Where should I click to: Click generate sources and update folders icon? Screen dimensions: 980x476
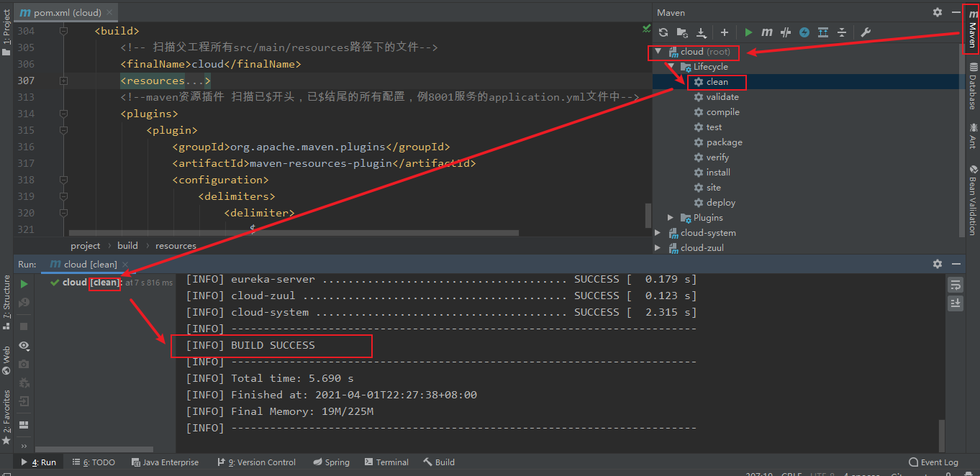click(682, 32)
